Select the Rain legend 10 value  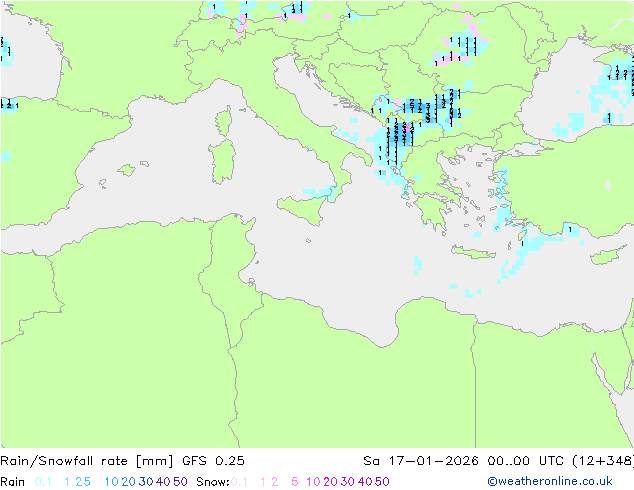(x=112, y=482)
